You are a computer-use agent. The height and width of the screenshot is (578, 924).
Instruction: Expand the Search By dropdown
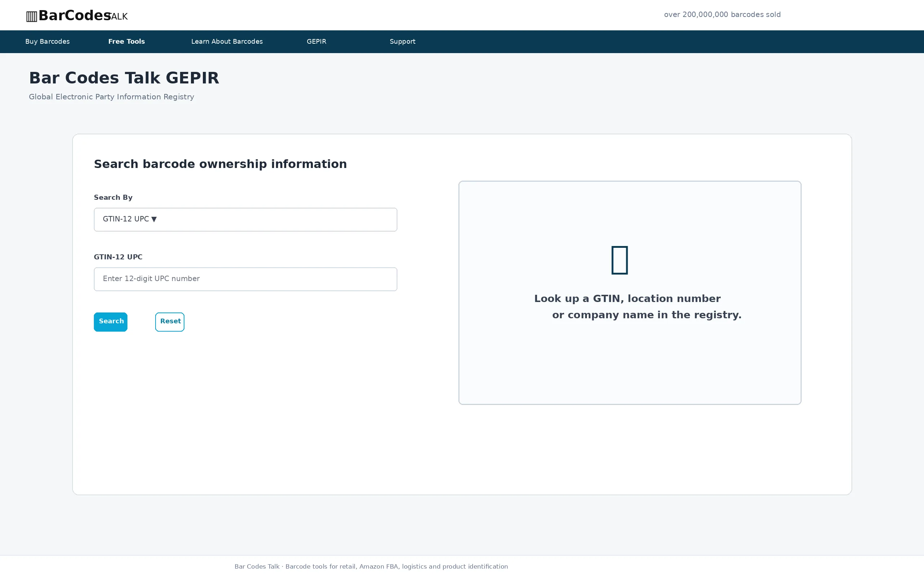(245, 219)
